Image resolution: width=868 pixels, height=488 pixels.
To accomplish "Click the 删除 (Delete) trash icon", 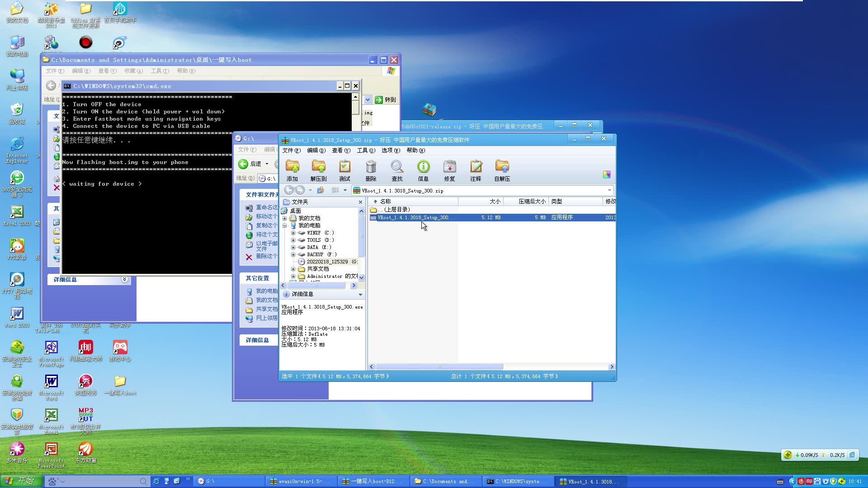I will click(371, 170).
